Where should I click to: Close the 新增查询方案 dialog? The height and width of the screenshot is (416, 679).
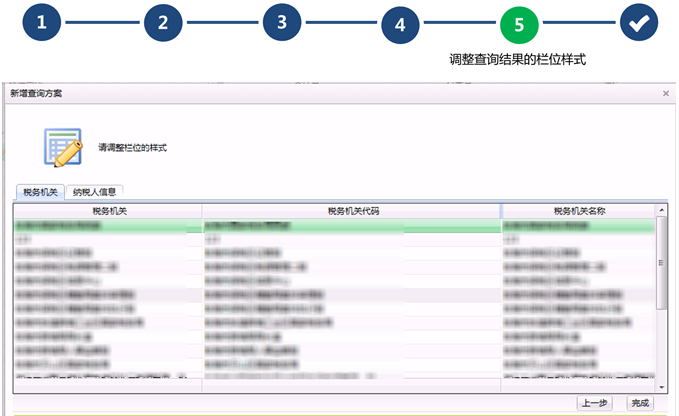click(x=666, y=93)
